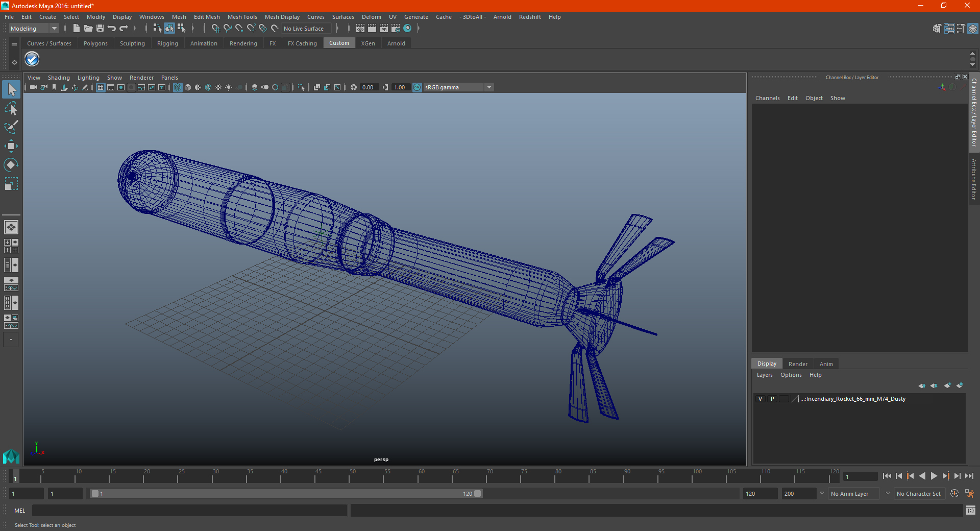Open Render Settings clapper icon

396,29
